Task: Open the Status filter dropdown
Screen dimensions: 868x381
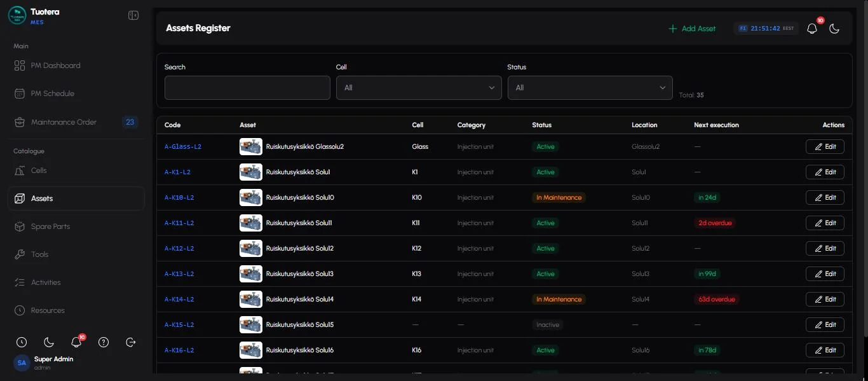Action: click(590, 88)
